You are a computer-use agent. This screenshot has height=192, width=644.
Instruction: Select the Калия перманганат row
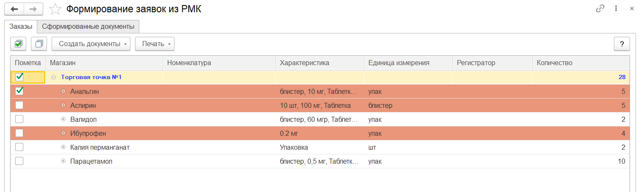[100, 147]
